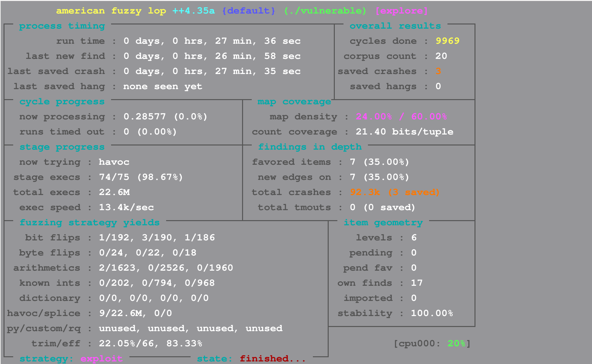592x364 pixels.
Task: Select the target binary "(./vulnerable)"
Action: [x=325, y=11]
